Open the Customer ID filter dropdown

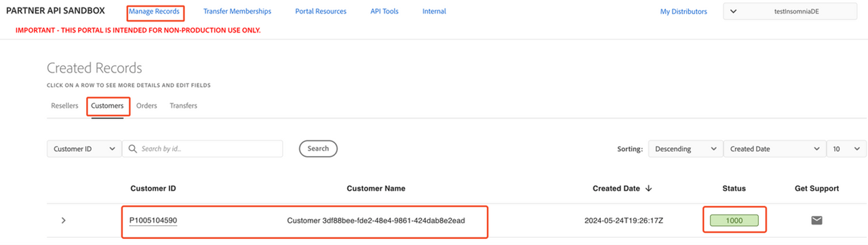click(84, 149)
